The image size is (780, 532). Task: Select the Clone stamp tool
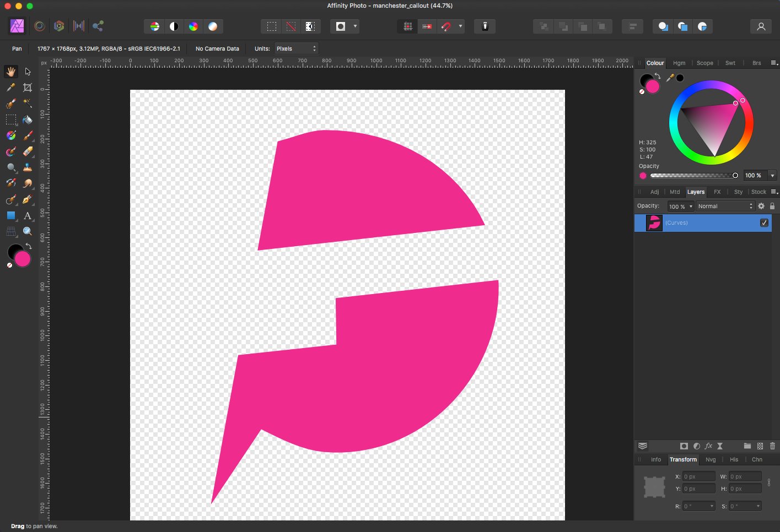coord(28,167)
